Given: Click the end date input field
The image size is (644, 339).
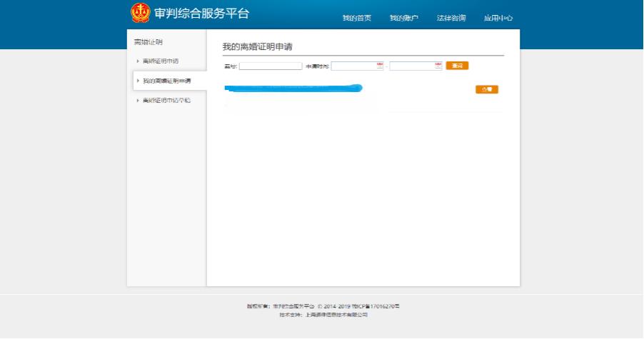Looking at the screenshot, I should tap(412, 66).
